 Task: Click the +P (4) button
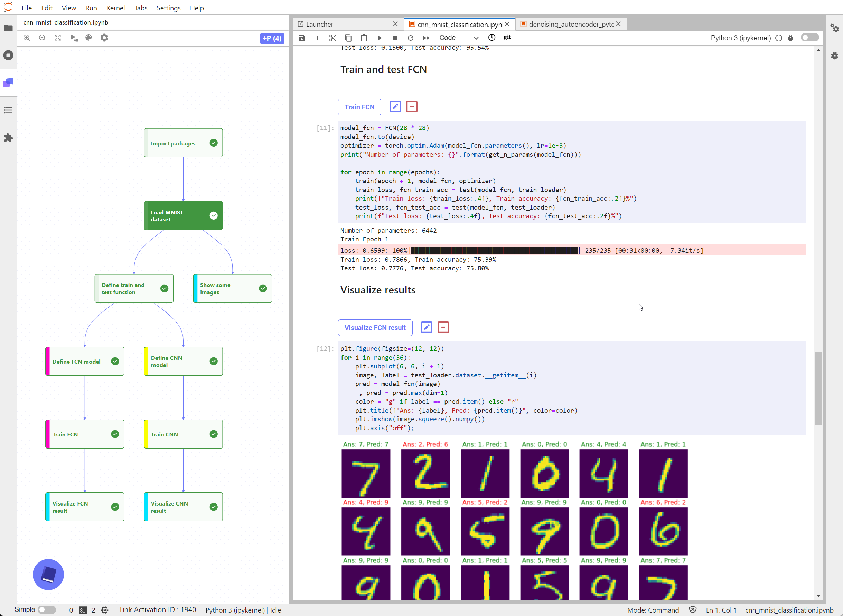[272, 38]
